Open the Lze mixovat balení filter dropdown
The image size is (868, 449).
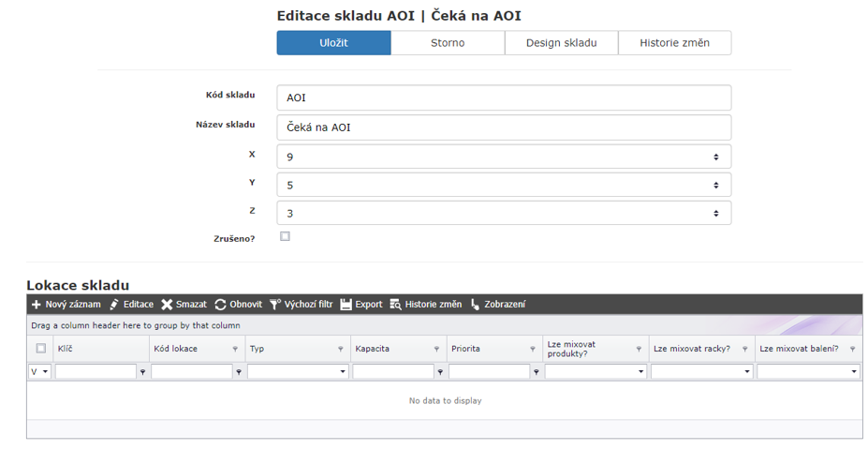pyautogui.click(x=854, y=372)
